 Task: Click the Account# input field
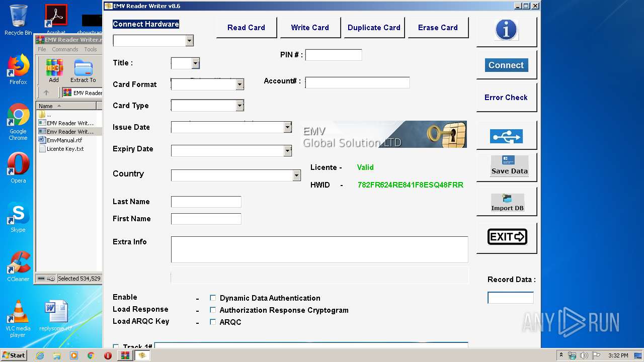(x=358, y=82)
